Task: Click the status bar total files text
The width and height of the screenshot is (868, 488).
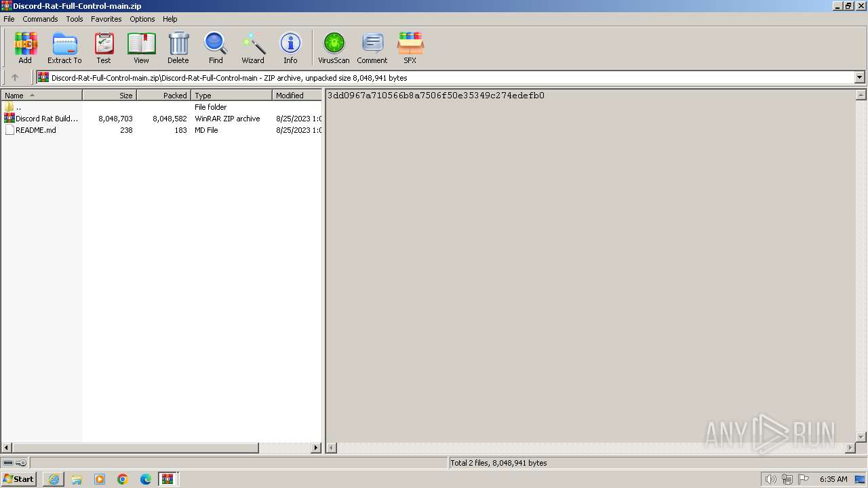Action: pyautogui.click(x=498, y=463)
